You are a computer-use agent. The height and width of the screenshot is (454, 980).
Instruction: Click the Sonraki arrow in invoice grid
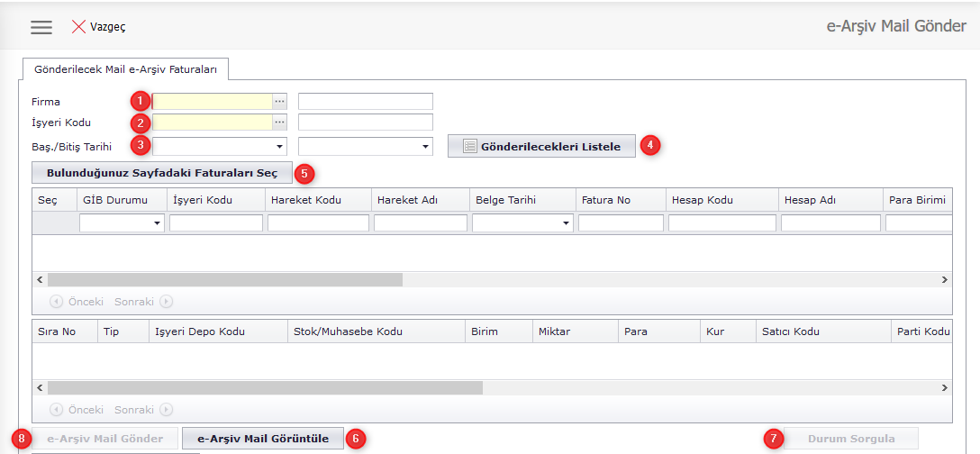[x=166, y=302]
